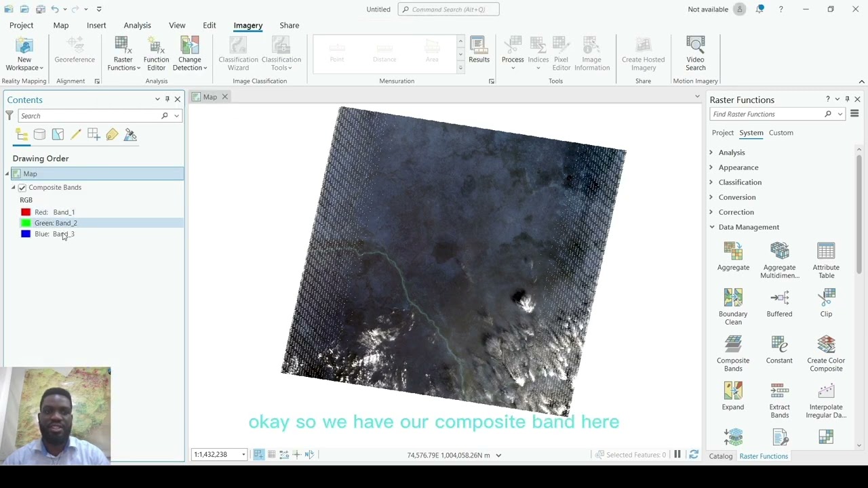Open the Raster Functions pane menu
This screenshot has height=488, width=868.
pyautogui.click(x=854, y=114)
